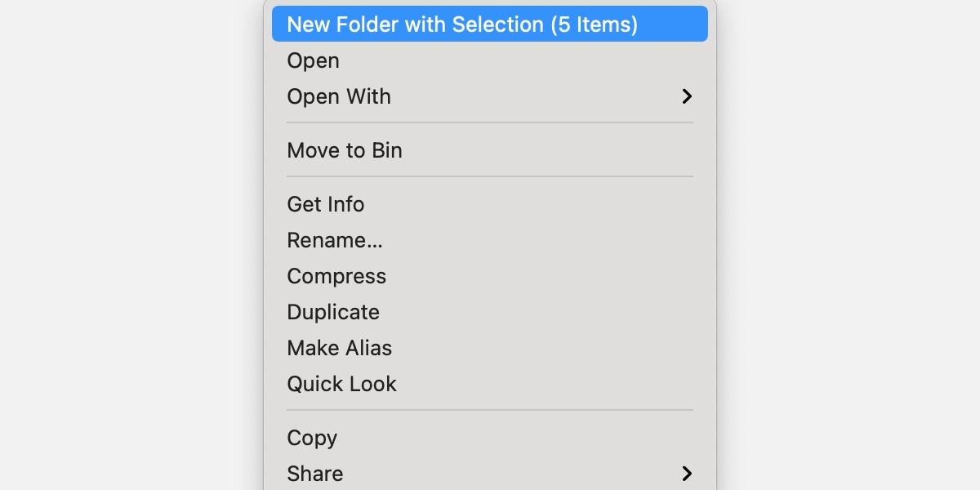Image resolution: width=980 pixels, height=490 pixels.
Task: Expand the Share submenu chevron
Action: (x=687, y=474)
